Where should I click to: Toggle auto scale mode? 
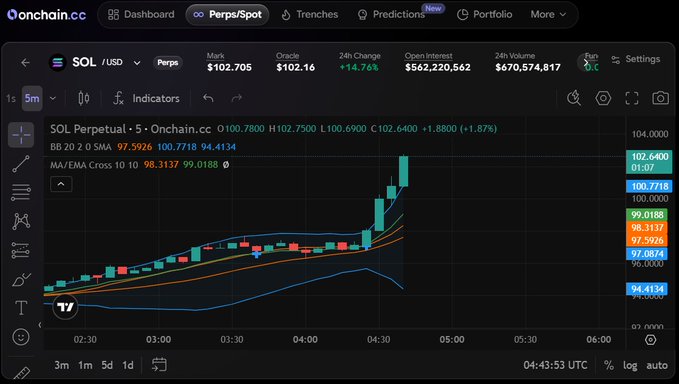[657, 365]
